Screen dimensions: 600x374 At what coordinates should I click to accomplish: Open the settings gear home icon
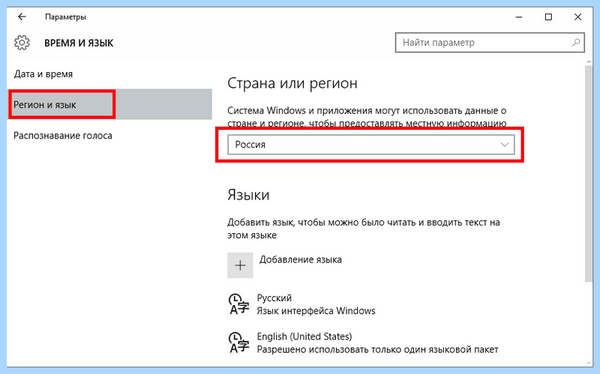tap(22, 42)
